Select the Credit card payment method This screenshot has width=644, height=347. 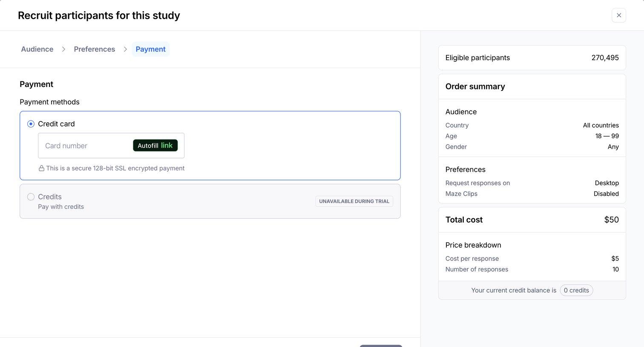pyautogui.click(x=31, y=124)
